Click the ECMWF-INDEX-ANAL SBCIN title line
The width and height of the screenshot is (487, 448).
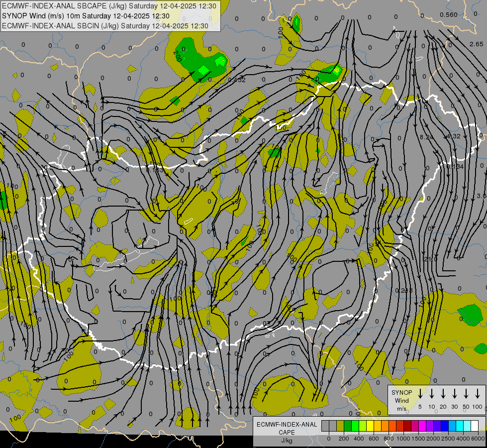tap(105, 26)
